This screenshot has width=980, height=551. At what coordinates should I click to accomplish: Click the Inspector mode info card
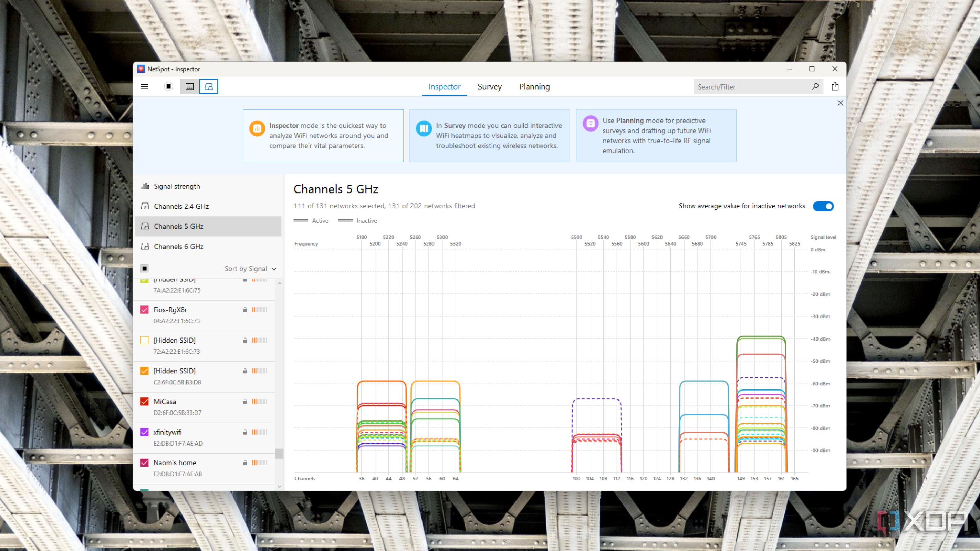(323, 135)
